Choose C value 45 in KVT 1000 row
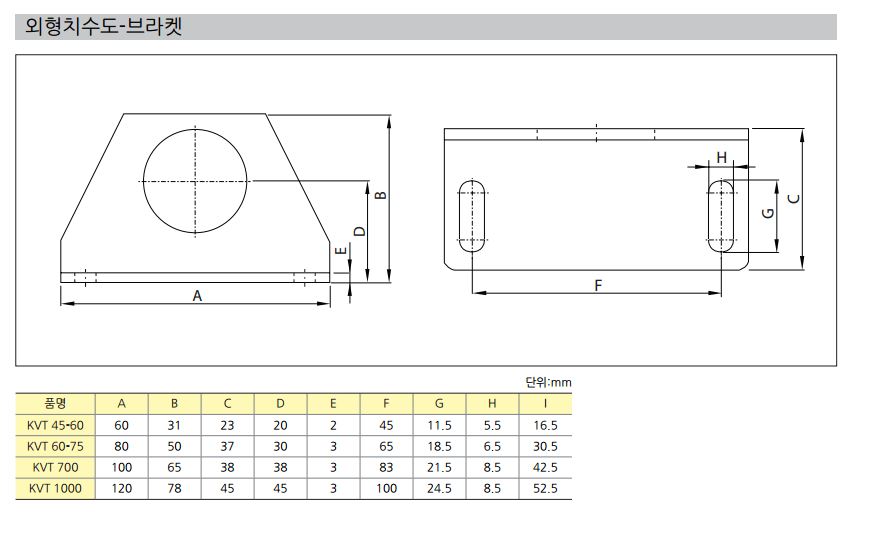 pos(227,488)
